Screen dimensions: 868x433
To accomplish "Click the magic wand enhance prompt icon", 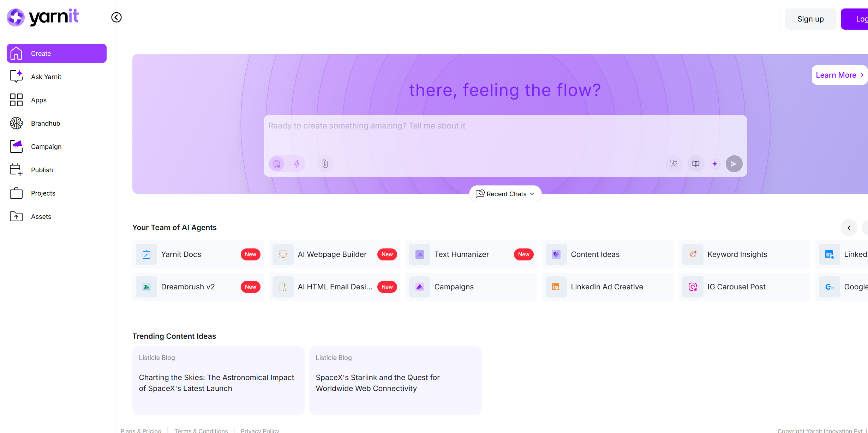I will point(674,164).
